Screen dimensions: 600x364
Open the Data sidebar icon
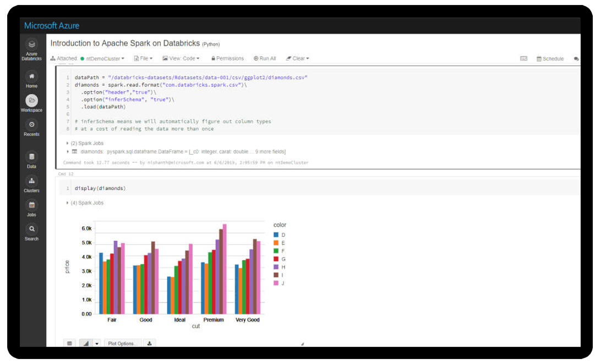point(32,157)
